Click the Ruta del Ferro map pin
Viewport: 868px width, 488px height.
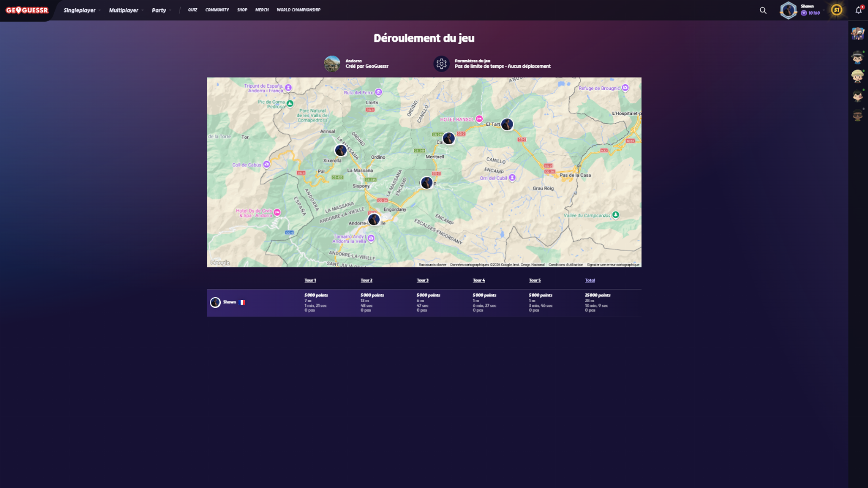point(379,93)
